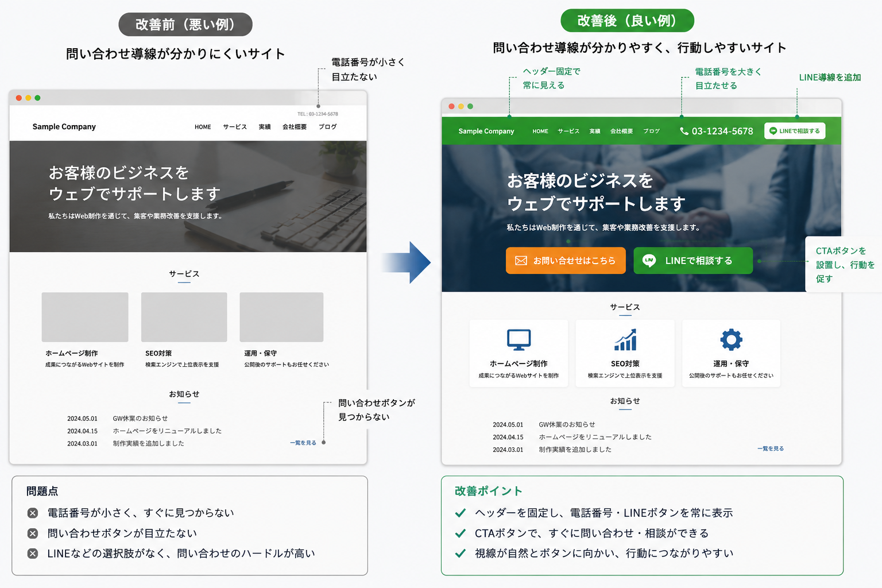This screenshot has width=882, height=588.
Task: Click the yellow window dot in the left browser
Action: click(28, 98)
